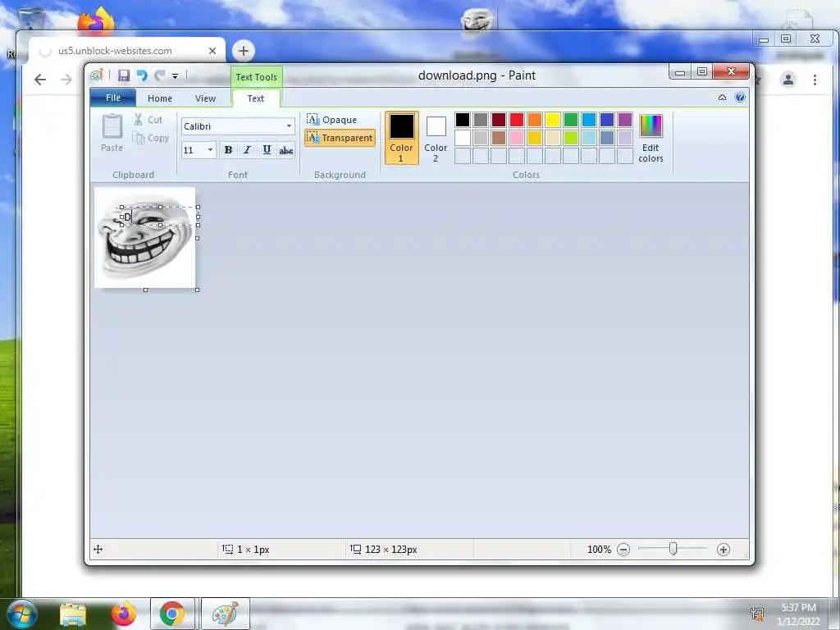
Task: Switch to Chrome via taskbar icon
Action: click(x=172, y=614)
